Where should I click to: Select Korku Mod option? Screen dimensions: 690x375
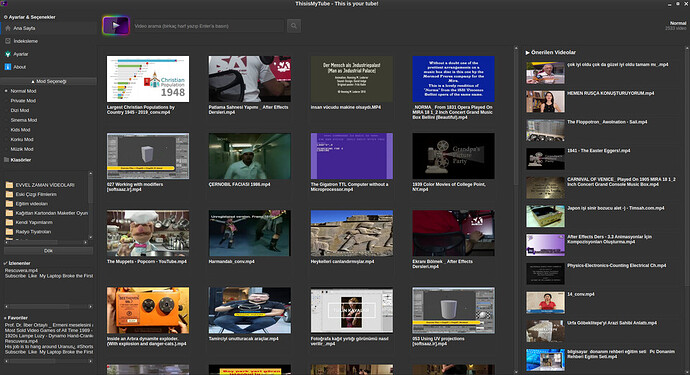pos(22,140)
